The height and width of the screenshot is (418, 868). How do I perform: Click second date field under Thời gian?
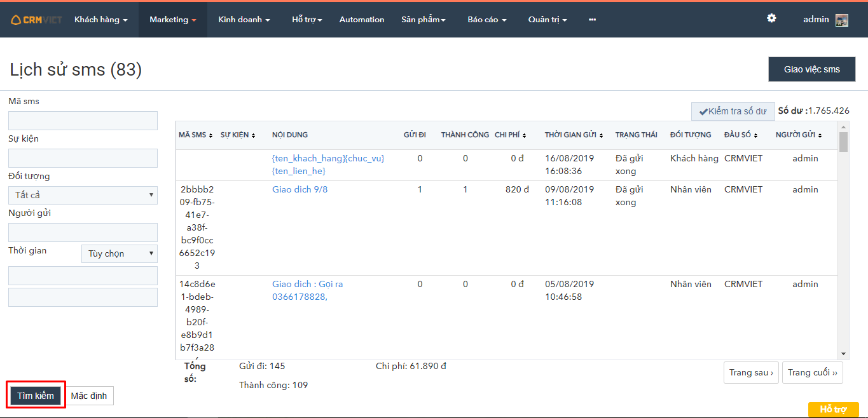pos(83,297)
